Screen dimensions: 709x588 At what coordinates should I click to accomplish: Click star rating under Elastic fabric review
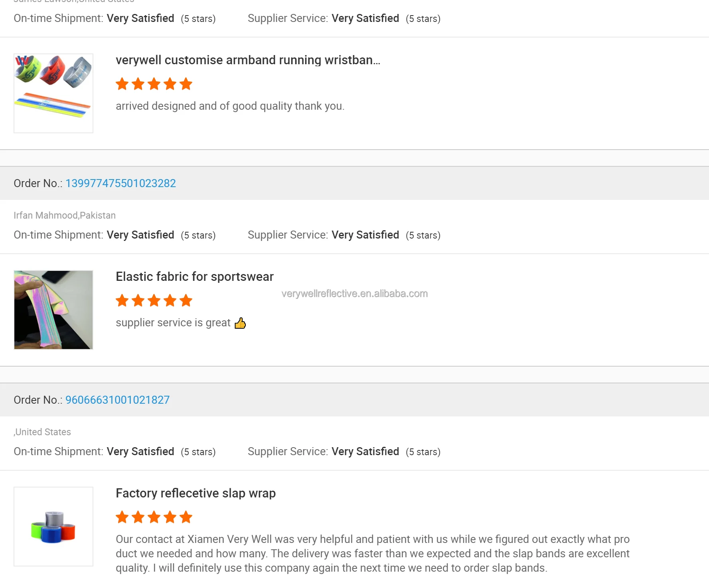[x=154, y=301]
